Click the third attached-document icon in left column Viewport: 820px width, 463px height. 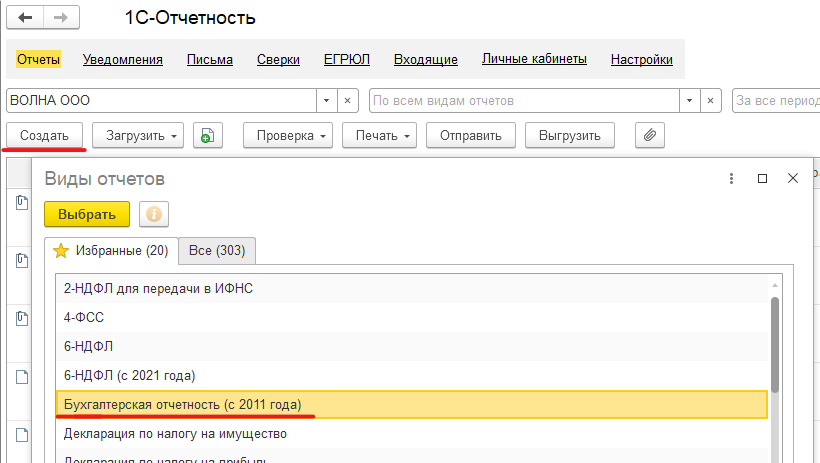click(x=21, y=319)
